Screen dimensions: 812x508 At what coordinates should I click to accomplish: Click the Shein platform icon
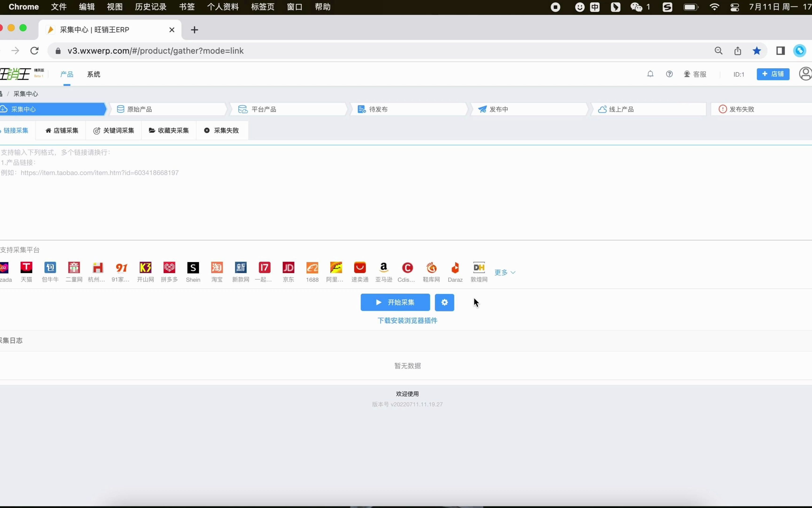[193, 268]
